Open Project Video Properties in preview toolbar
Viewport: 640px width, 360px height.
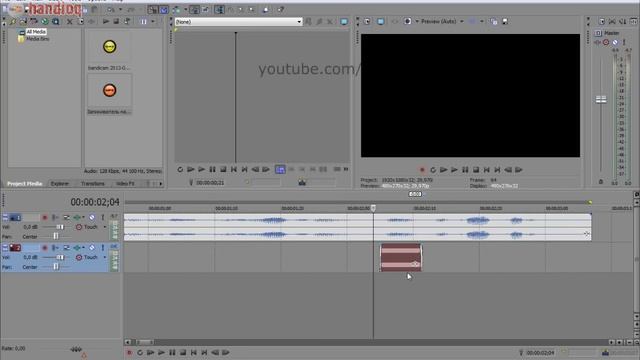click(x=367, y=21)
